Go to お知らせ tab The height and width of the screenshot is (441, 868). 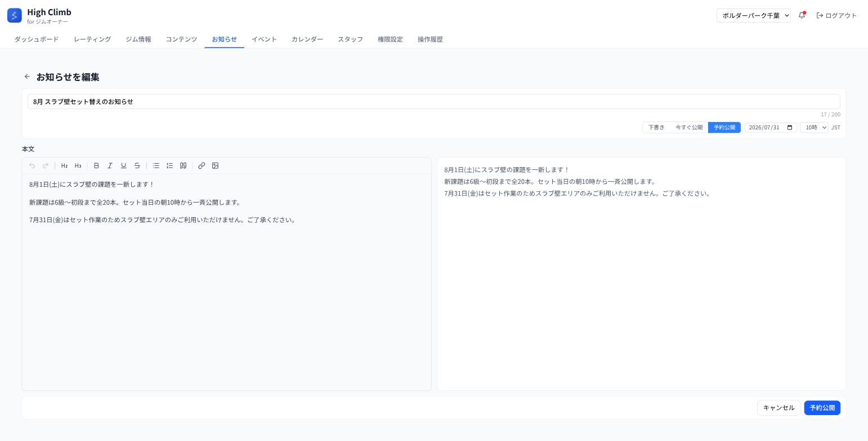click(x=224, y=39)
